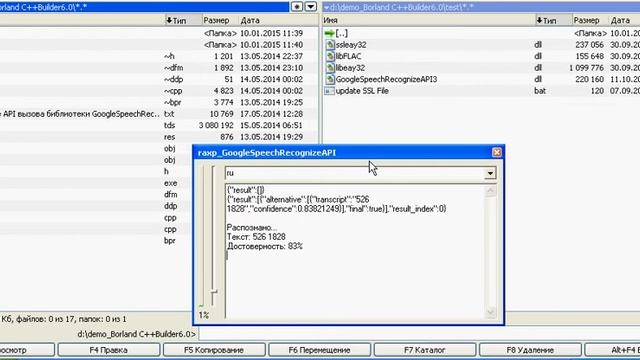This screenshot has height=360, width=640.
Task: Click the left level meter bar in the dialog
Action: (202, 236)
